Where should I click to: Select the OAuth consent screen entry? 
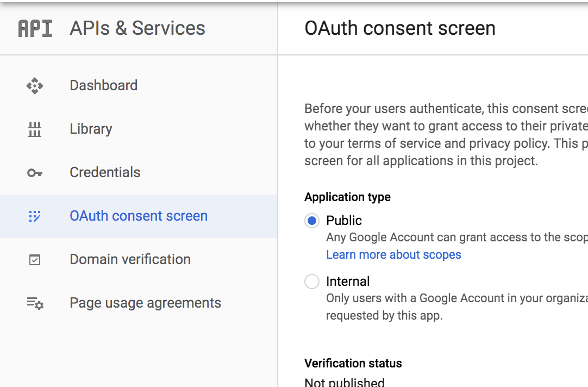tap(139, 216)
